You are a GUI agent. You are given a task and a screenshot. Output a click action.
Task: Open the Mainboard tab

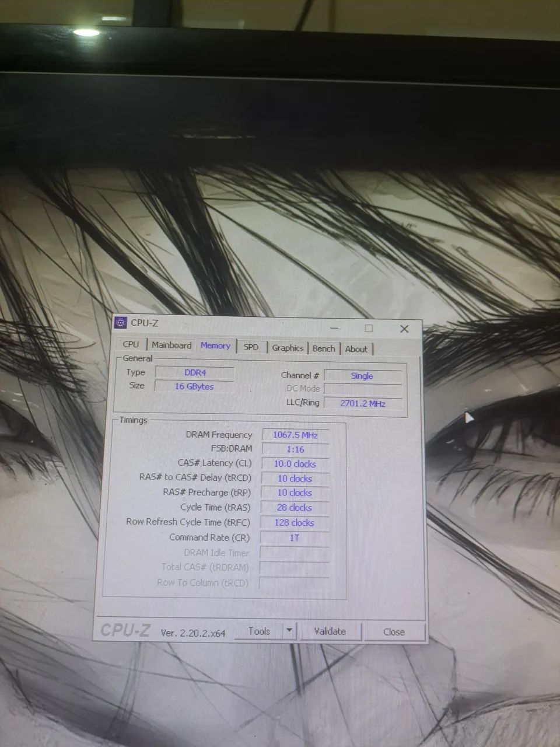(171, 345)
